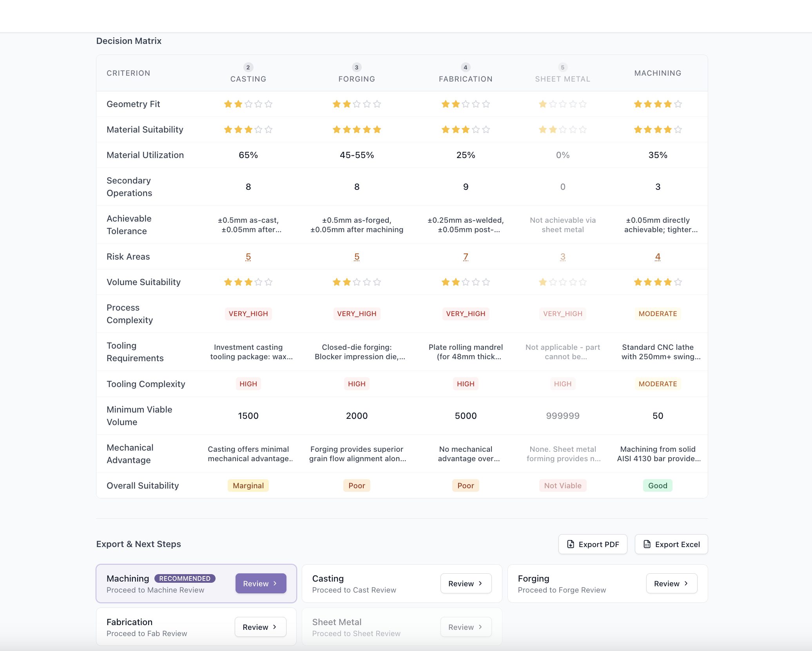Screen dimensions: 812x651
Task: Click chevron arrow in Fabrication Review button
Action: [275, 627]
